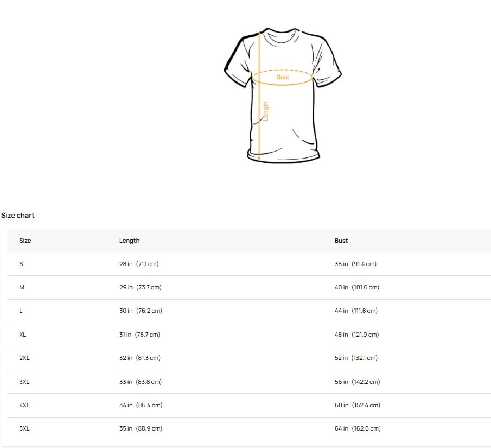Click the 28 in (71.1 cm) length value

pyautogui.click(x=139, y=264)
